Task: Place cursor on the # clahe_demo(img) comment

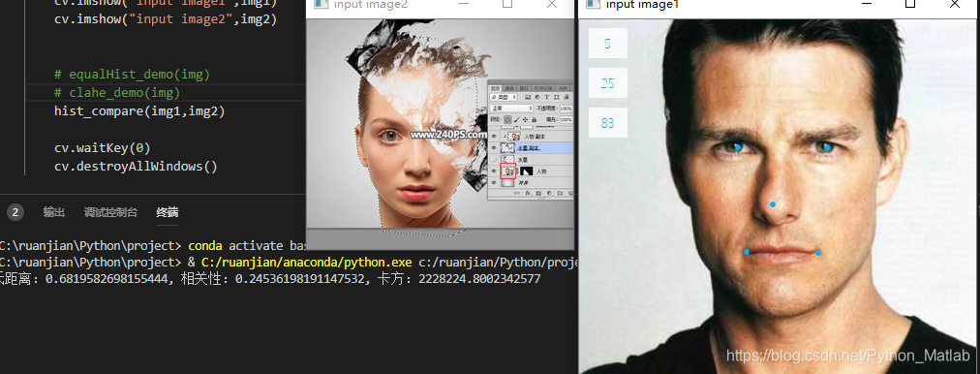Action: click(117, 93)
